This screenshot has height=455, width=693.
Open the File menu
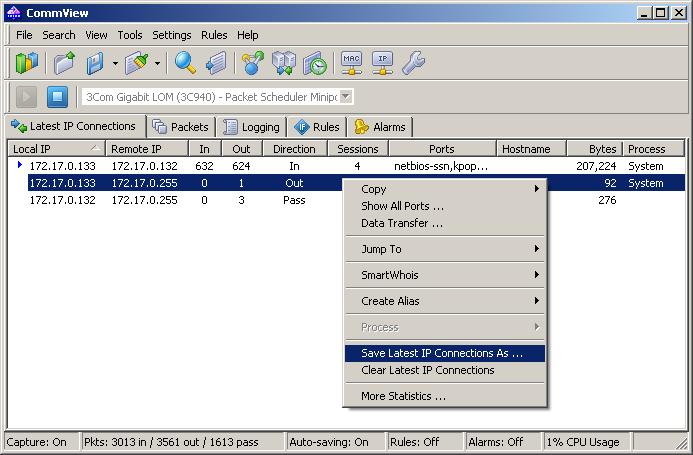click(x=24, y=35)
